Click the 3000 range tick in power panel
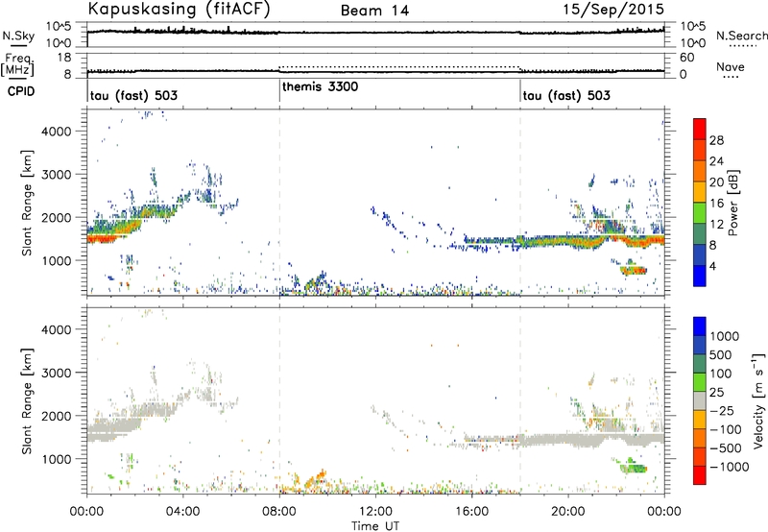768x532 pixels. pos(56,175)
